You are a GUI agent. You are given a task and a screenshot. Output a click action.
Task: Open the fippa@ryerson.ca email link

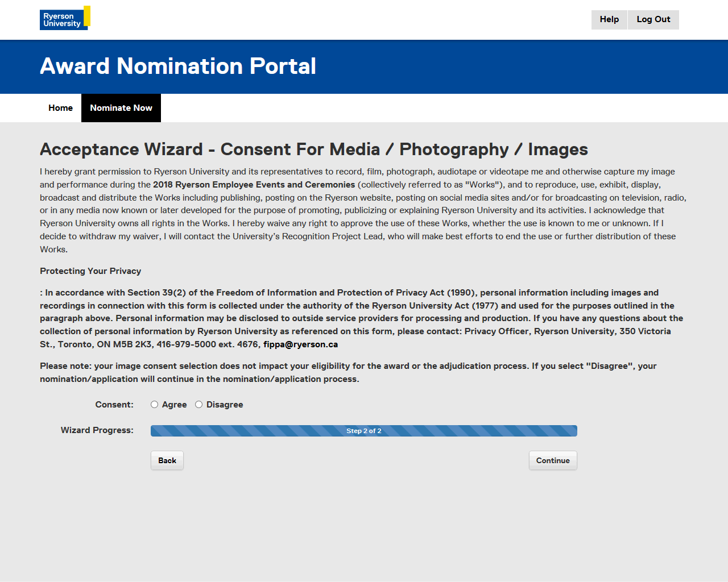(300, 344)
